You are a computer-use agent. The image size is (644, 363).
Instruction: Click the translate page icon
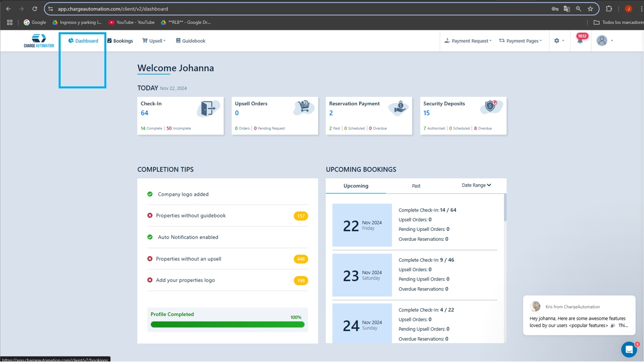[x=567, y=9]
